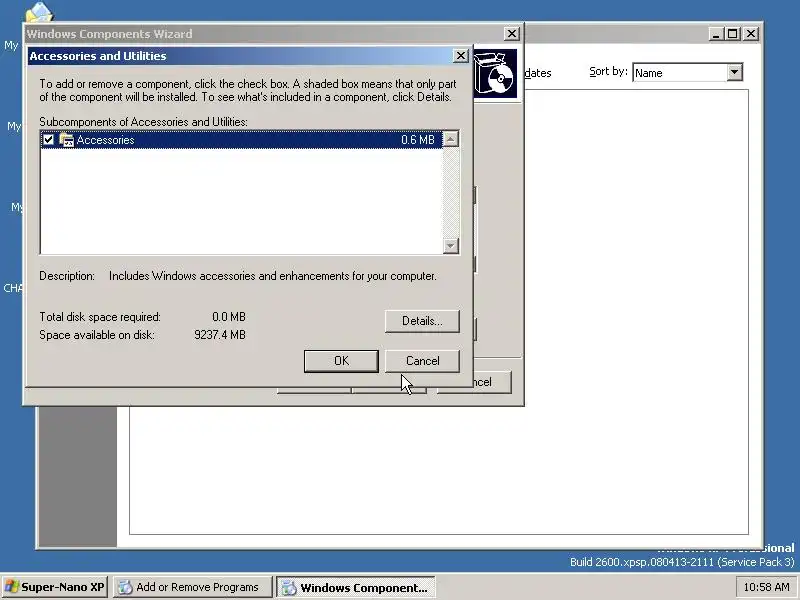This screenshot has width=800, height=600.
Task: Click the wizard CD box icon
Action: click(x=495, y=73)
